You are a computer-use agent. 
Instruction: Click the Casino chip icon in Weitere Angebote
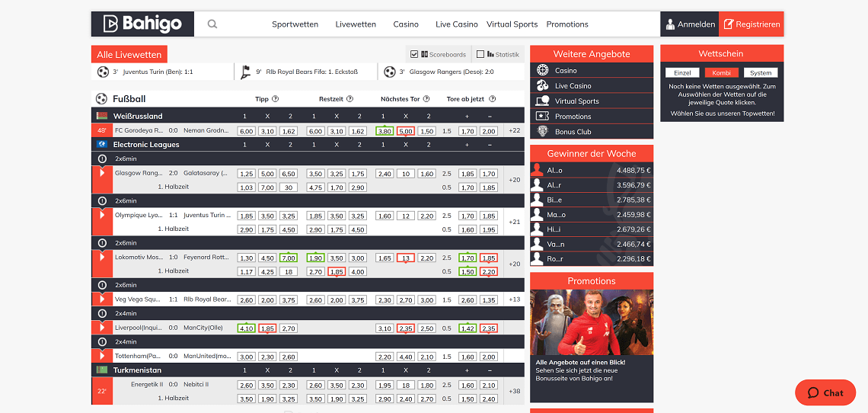(x=542, y=70)
